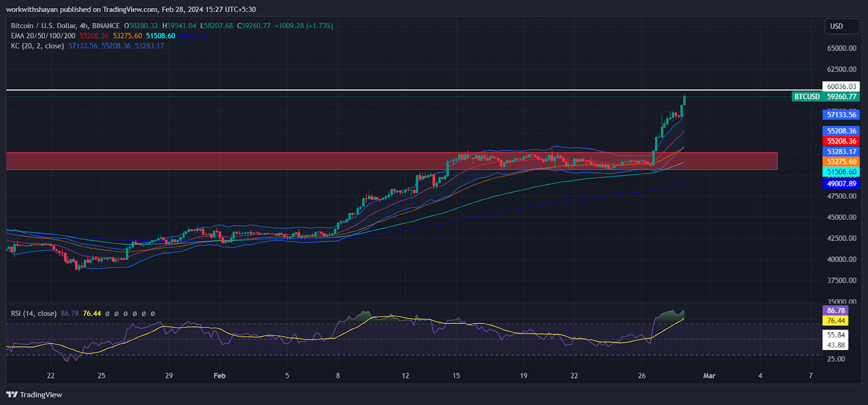Click the TradingView logo icon

tap(12, 395)
